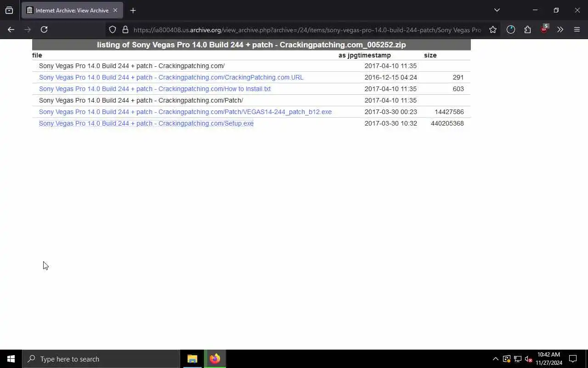Click the 'file' column header

[x=37, y=55]
